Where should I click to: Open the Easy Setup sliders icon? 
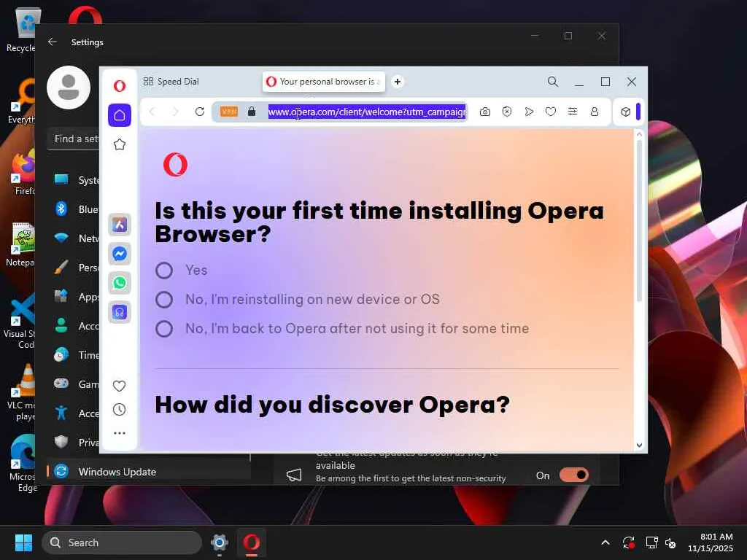pyautogui.click(x=573, y=112)
